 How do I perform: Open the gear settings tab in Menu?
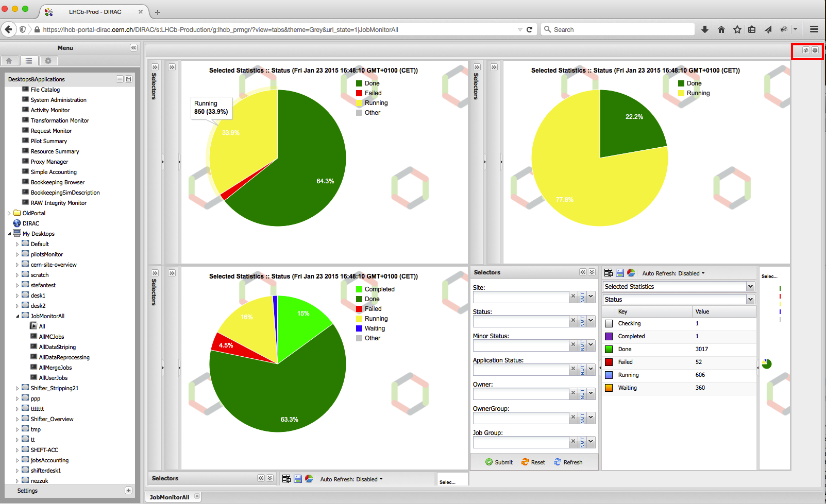[x=48, y=61]
